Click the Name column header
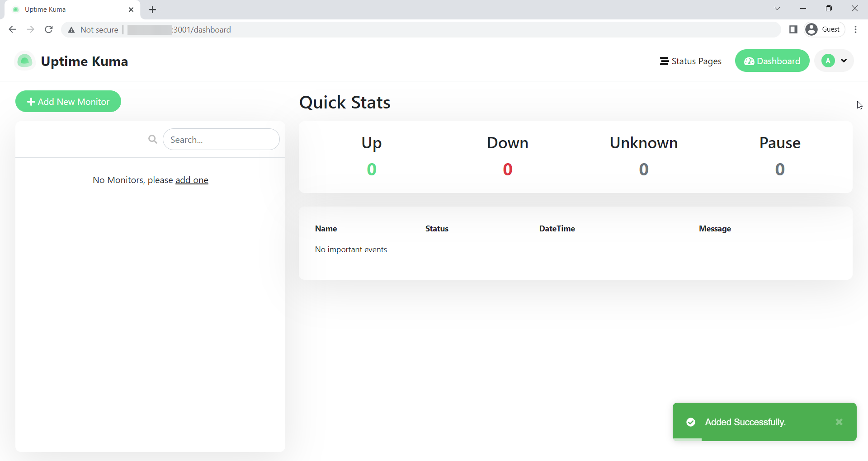The image size is (868, 461). (x=326, y=229)
